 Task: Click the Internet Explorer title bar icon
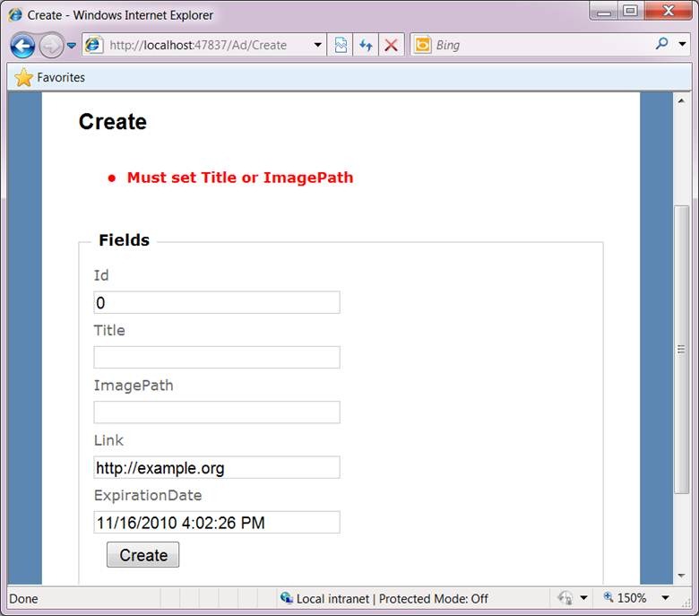15,14
